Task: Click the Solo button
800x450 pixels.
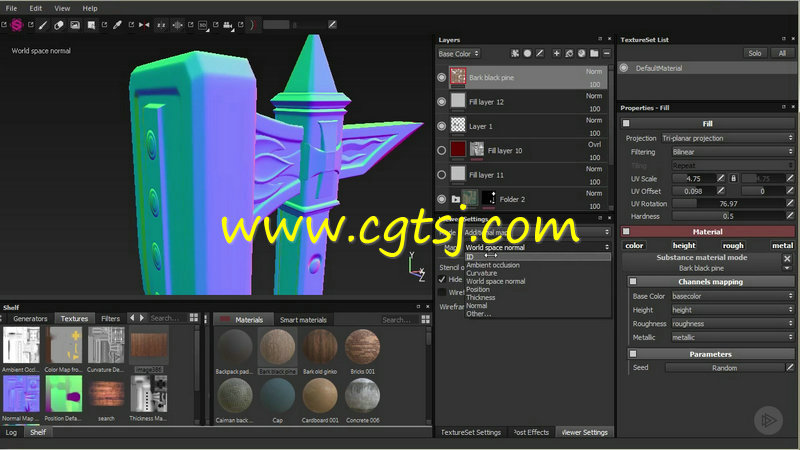Action: coord(755,53)
